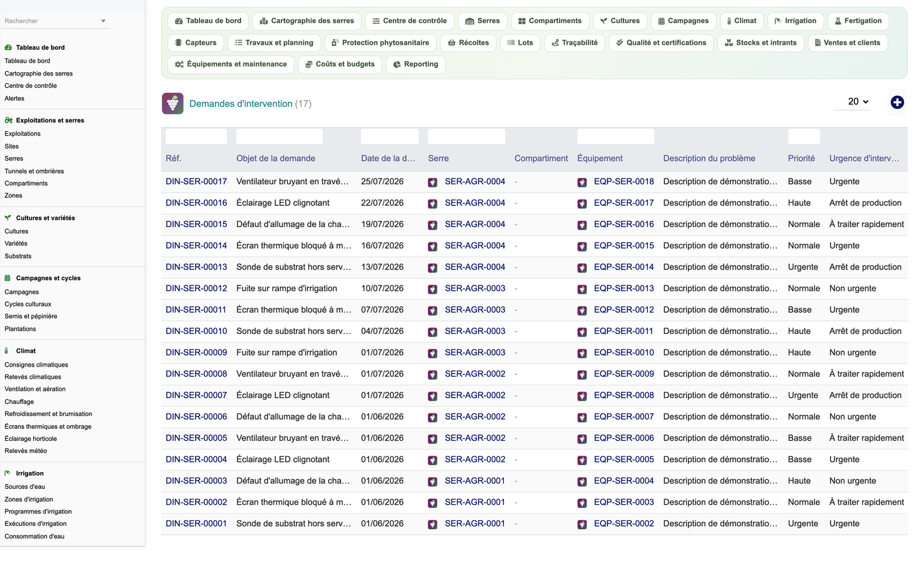Click the grape icon beside Demandes d'intervention

pos(173,104)
